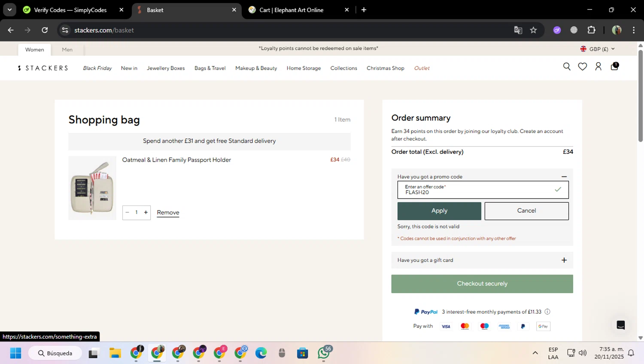Click the Stackers logo

point(43,68)
